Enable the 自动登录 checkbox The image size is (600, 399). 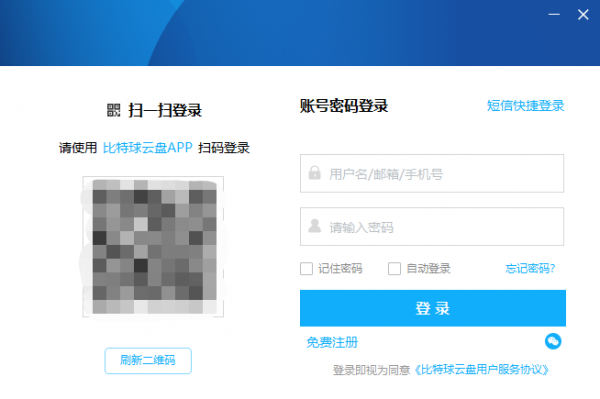pyautogui.click(x=395, y=269)
